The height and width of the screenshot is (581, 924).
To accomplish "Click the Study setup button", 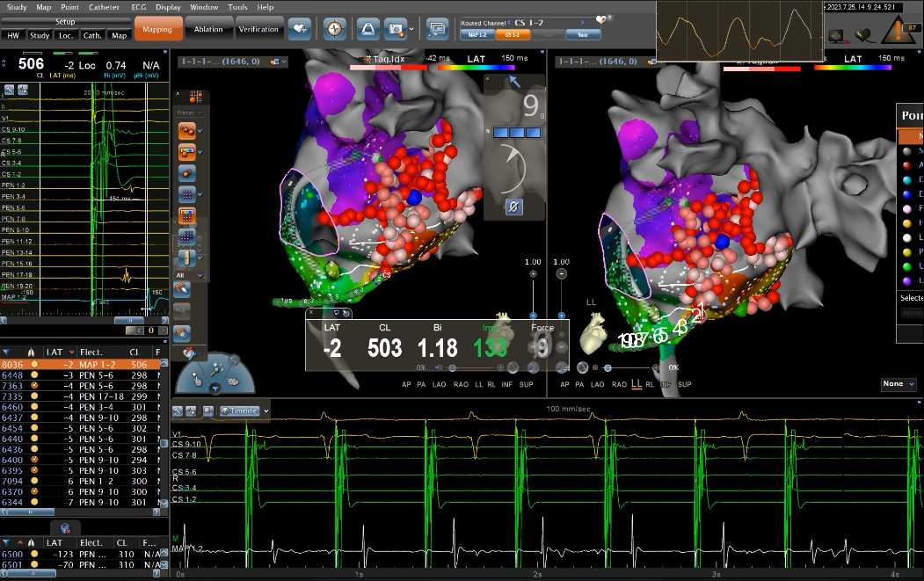I will click(x=40, y=35).
